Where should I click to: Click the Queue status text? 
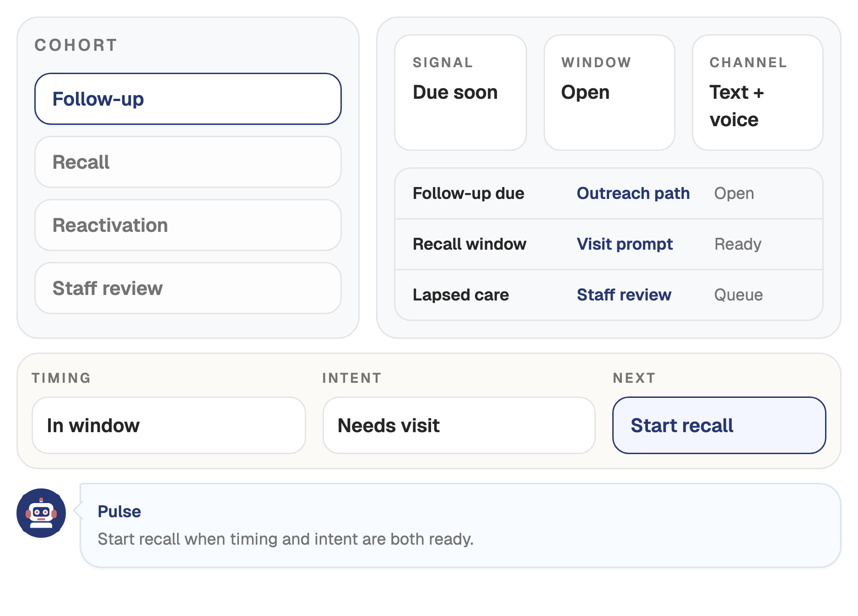click(x=738, y=295)
